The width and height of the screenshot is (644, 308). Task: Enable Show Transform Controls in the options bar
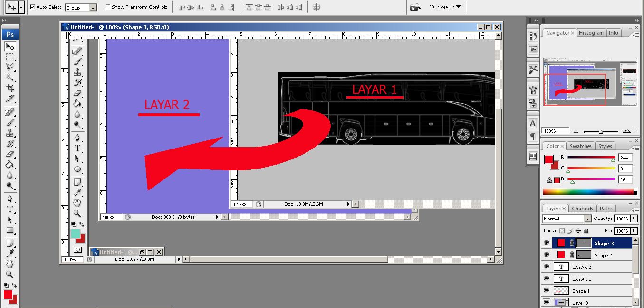pyautogui.click(x=108, y=7)
